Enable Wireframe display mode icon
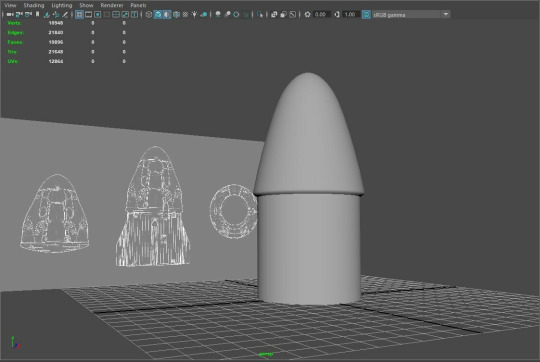 [148, 14]
